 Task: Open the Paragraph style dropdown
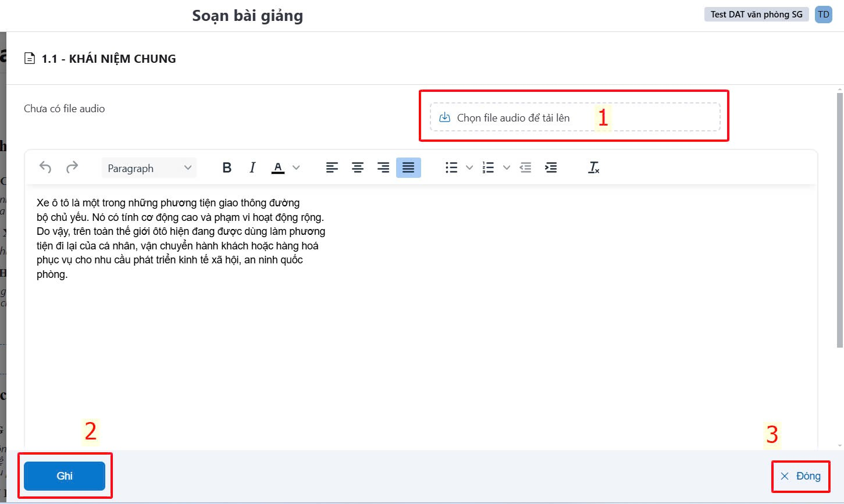[149, 168]
